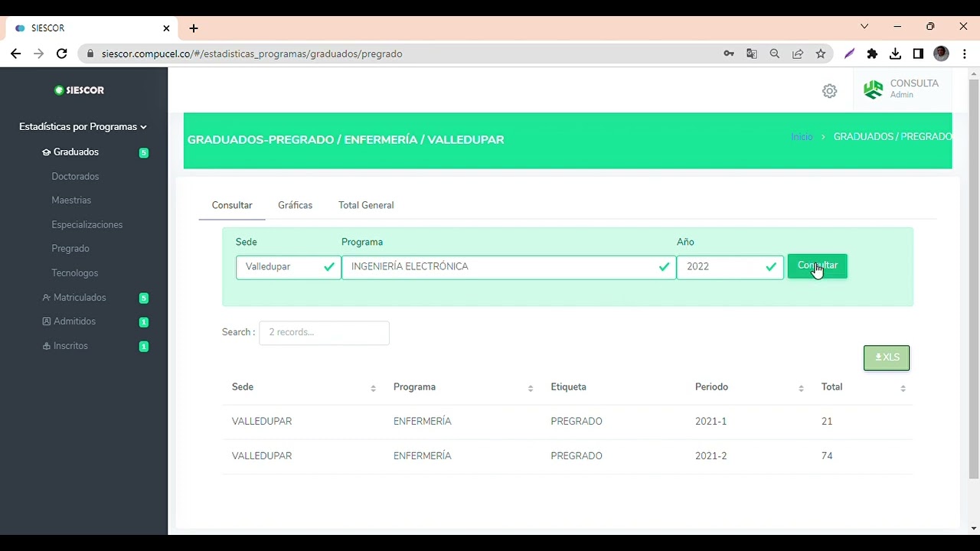Click PREGRADO in the 2021-1 row
This screenshot has width=980, height=551.
[577, 422]
